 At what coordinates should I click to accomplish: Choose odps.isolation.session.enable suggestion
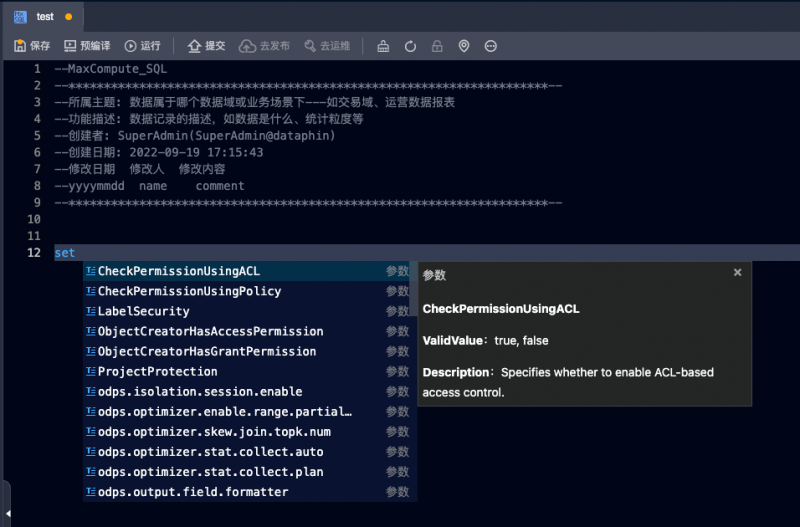199,391
